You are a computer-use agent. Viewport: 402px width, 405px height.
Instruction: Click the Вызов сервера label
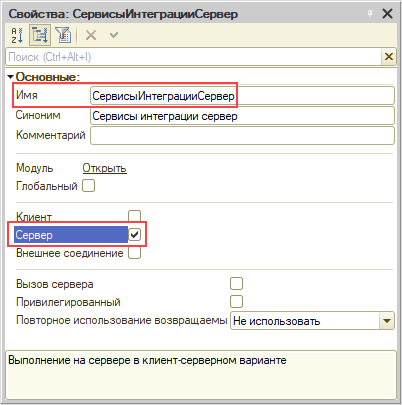click(x=55, y=284)
